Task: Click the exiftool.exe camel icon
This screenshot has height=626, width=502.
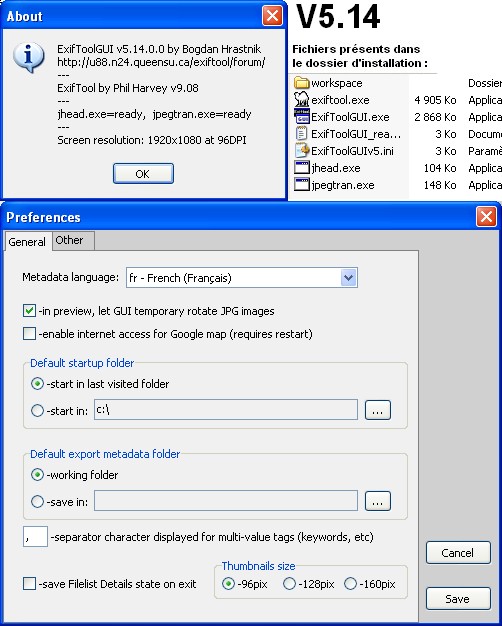Action: point(302,99)
